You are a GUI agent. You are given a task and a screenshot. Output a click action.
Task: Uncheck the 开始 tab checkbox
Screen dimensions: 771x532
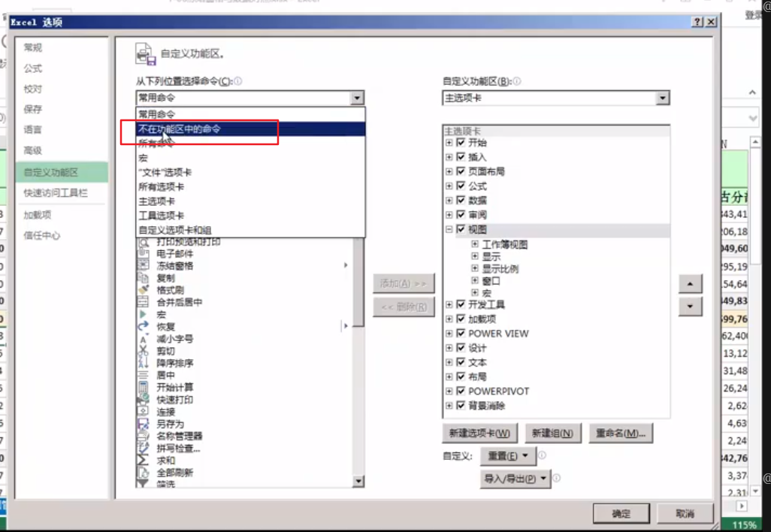(x=461, y=142)
